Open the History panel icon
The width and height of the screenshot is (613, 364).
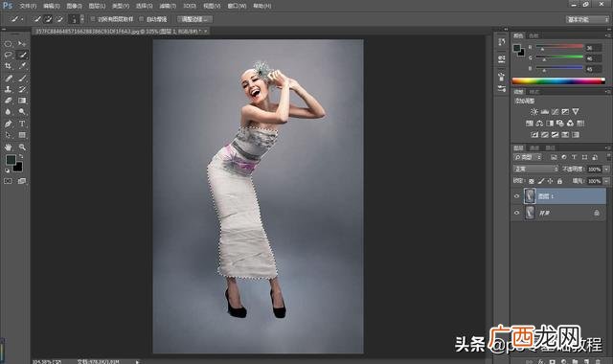pyautogui.click(x=502, y=42)
